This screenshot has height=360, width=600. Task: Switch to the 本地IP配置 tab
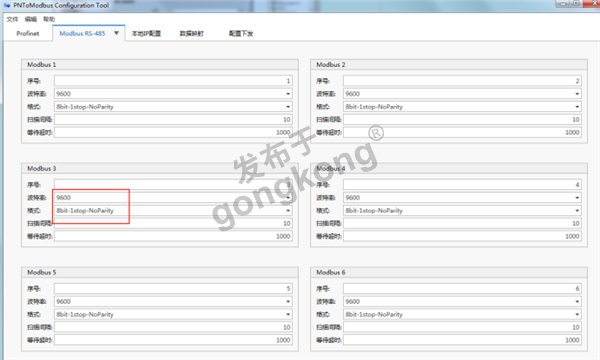146,33
